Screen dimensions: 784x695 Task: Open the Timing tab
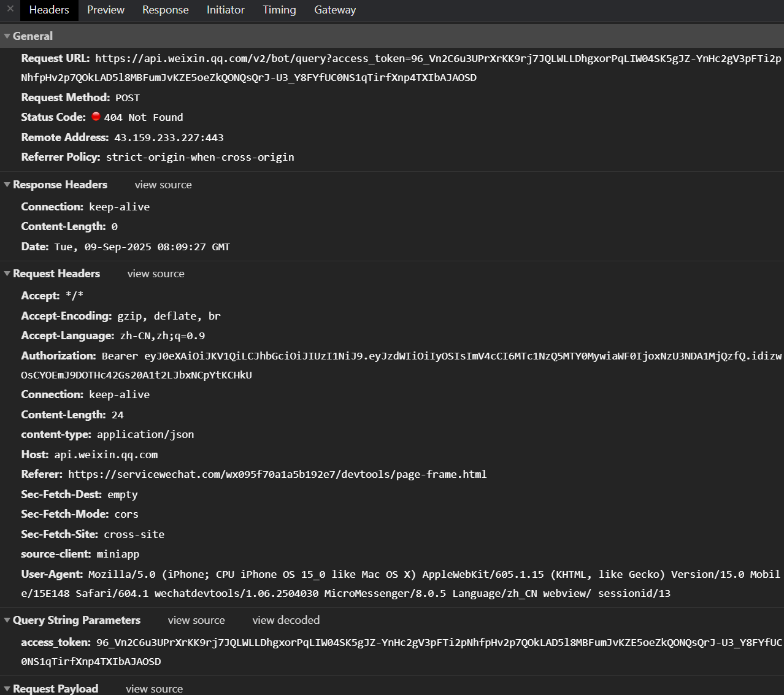coord(279,10)
